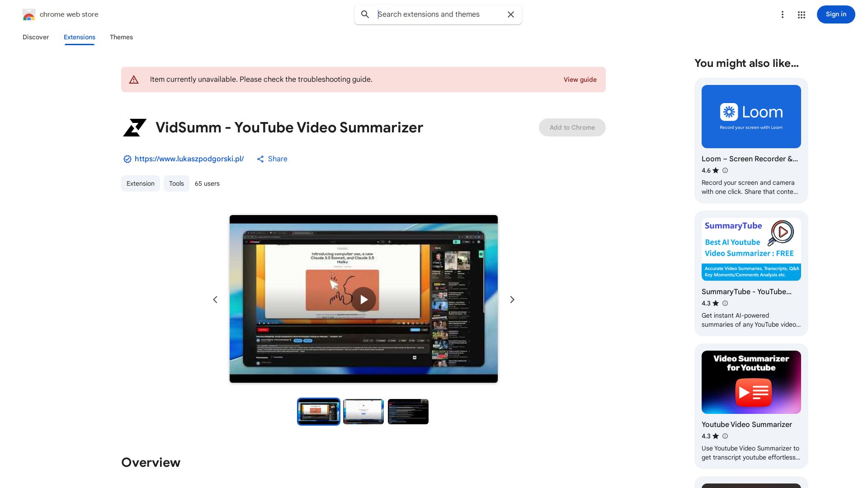Open the Google apps grid
The height and width of the screenshot is (488, 868).
click(801, 14)
